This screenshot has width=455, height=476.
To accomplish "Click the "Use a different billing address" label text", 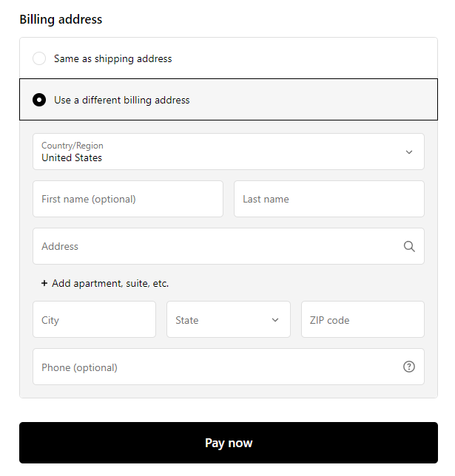I will (x=121, y=100).
